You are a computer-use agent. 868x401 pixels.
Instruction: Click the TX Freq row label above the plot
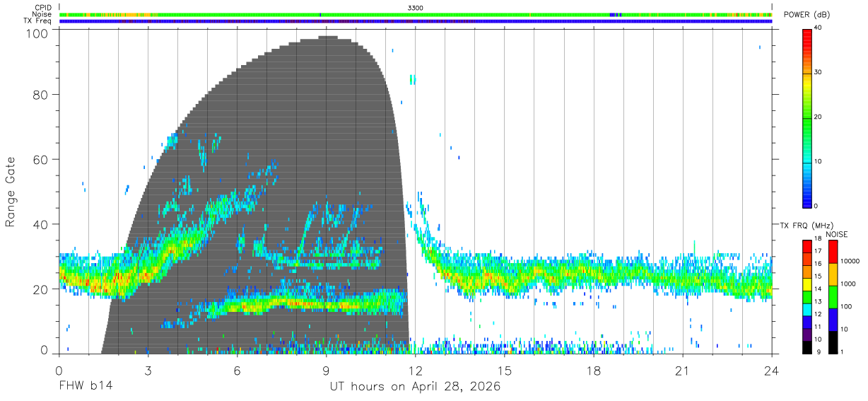tap(38, 21)
